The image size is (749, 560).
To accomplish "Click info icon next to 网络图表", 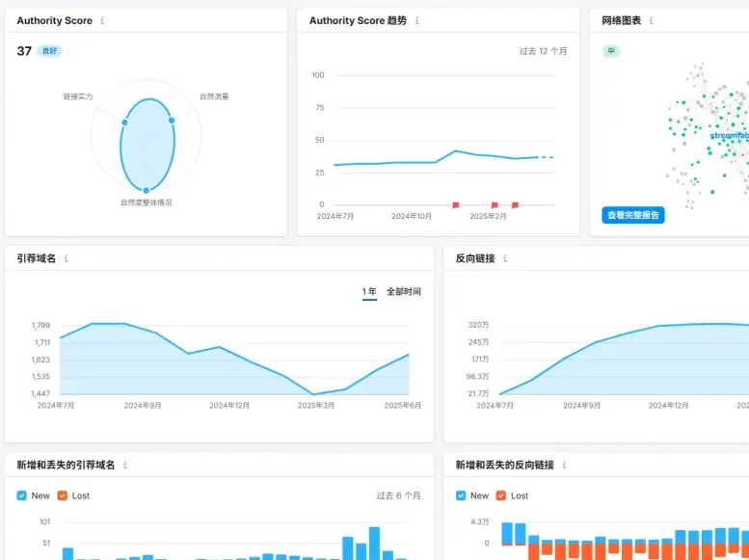I will [x=652, y=20].
